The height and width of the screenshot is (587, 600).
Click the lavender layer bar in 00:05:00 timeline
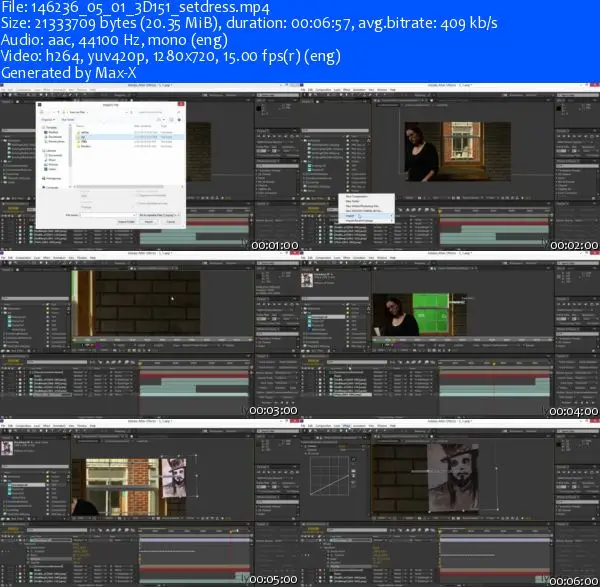point(194,540)
